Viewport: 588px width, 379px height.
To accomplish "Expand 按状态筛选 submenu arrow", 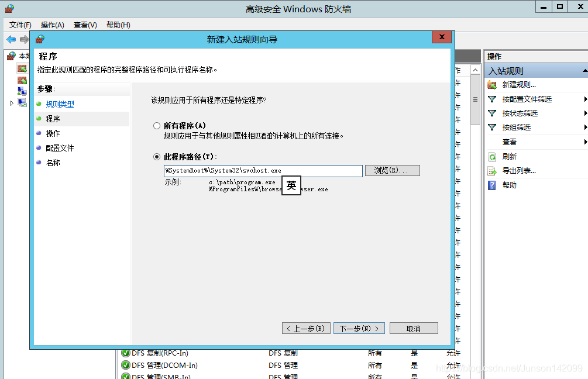I will click(x=586, y=113).
